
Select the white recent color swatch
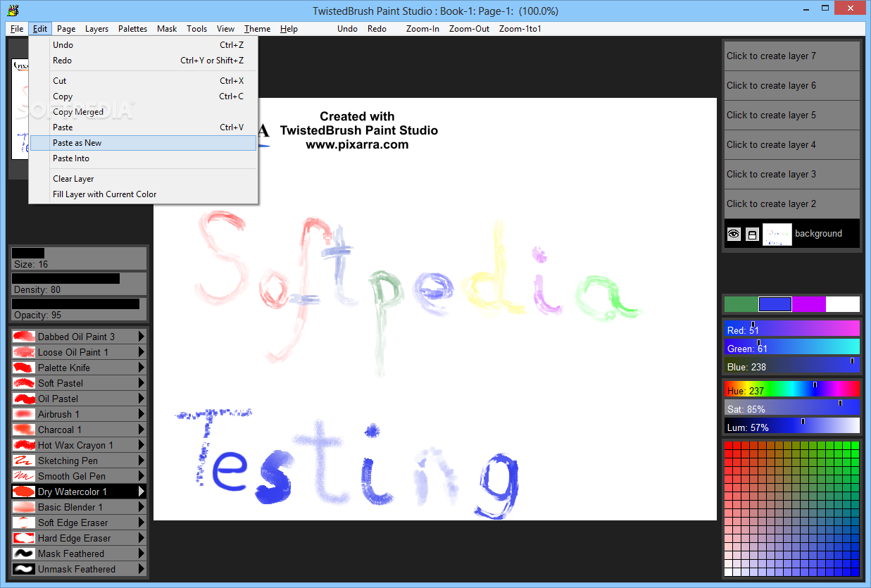pos(843,304)
